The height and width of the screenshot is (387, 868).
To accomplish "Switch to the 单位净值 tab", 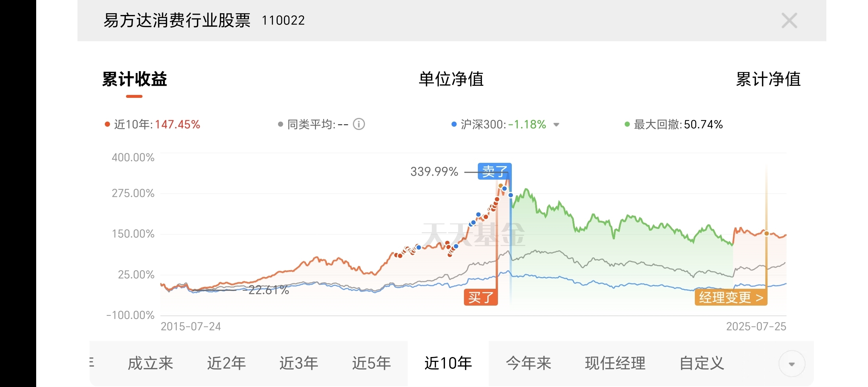I will [451, 79].
